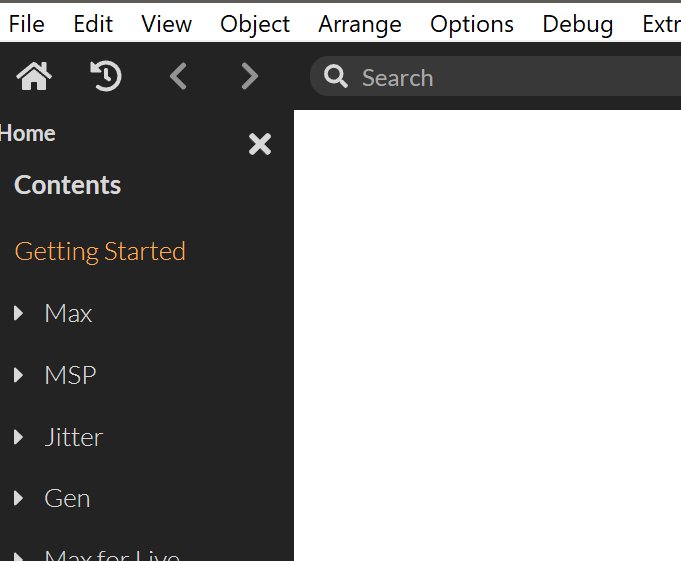Open the browsing history icon

tap(106, 76)
